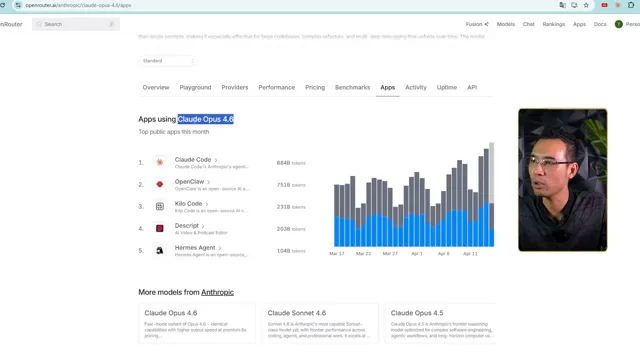Click the translate page icon

coord(562,5)
